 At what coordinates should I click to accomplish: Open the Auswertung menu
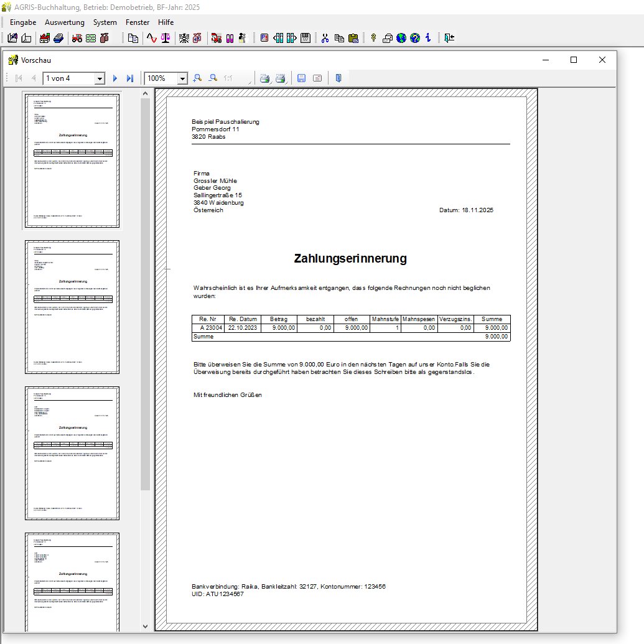(x=65, y=22)
